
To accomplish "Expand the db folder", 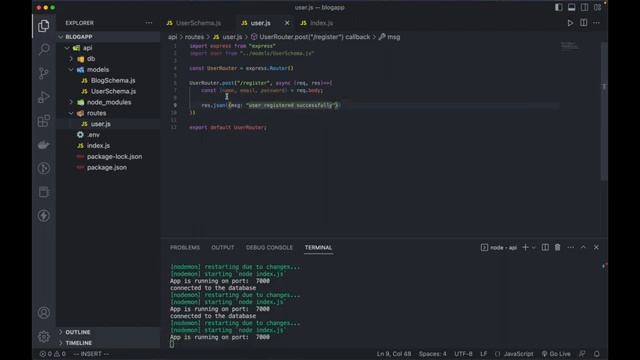I will (x=108, y=59).
